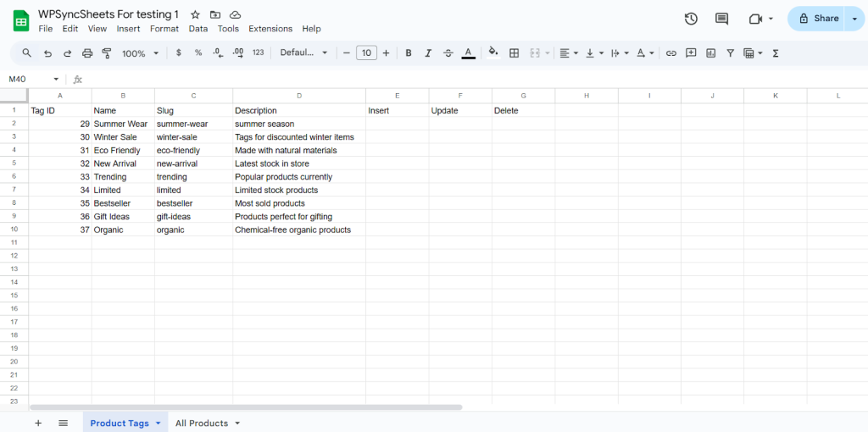Decrease font size with minus button
The width and height of the screenshot is (868, 432).
coord(347,53)
